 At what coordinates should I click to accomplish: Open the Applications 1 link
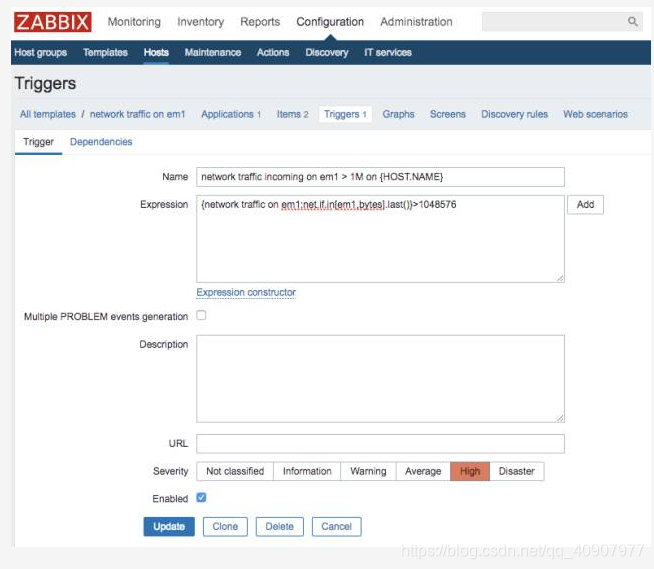coord(231,114)
